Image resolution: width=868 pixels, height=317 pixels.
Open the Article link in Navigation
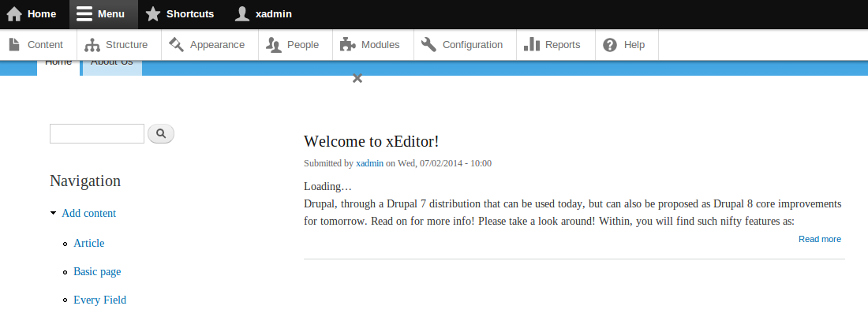click(x=89, y=243)
